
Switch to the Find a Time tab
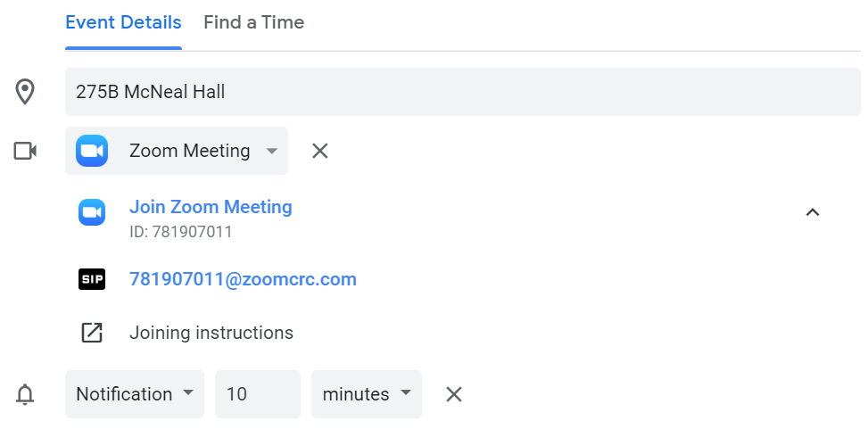[254, 22]
